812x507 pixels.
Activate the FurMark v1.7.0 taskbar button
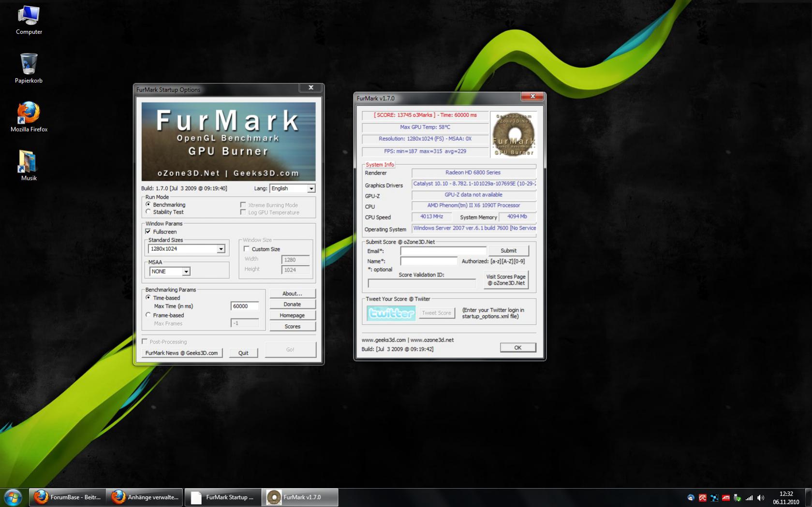tap(300, 497)
